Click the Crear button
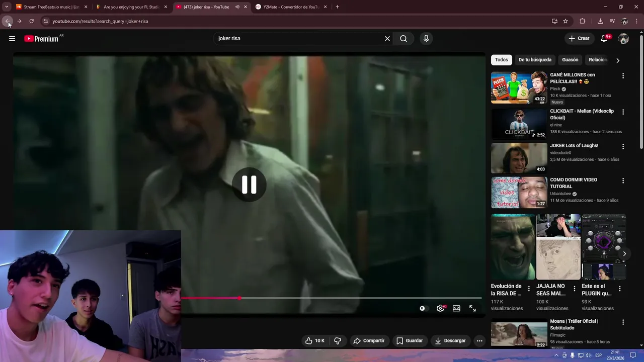 coord(579,39)
